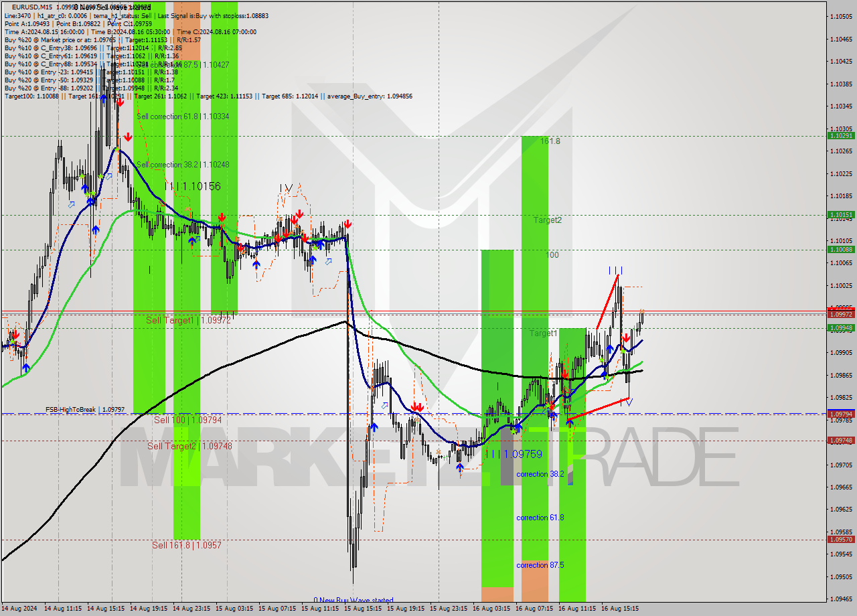
Task: Select the 'Sell 161.8 | 1.0957' label
Action: tap(186, 545)
